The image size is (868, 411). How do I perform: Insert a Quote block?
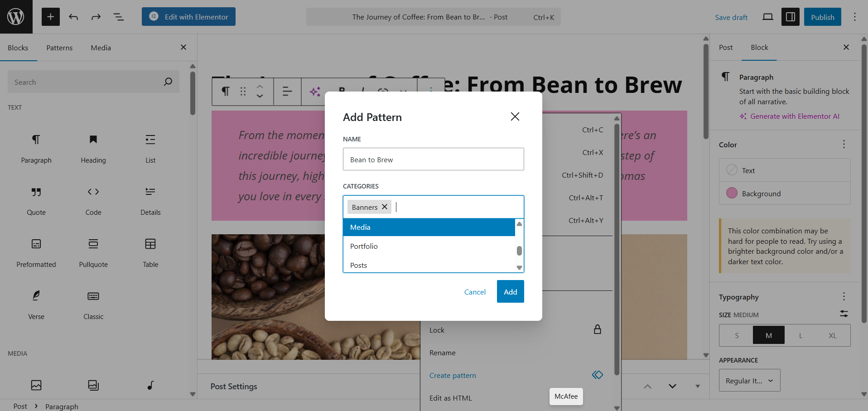[36, 201]
